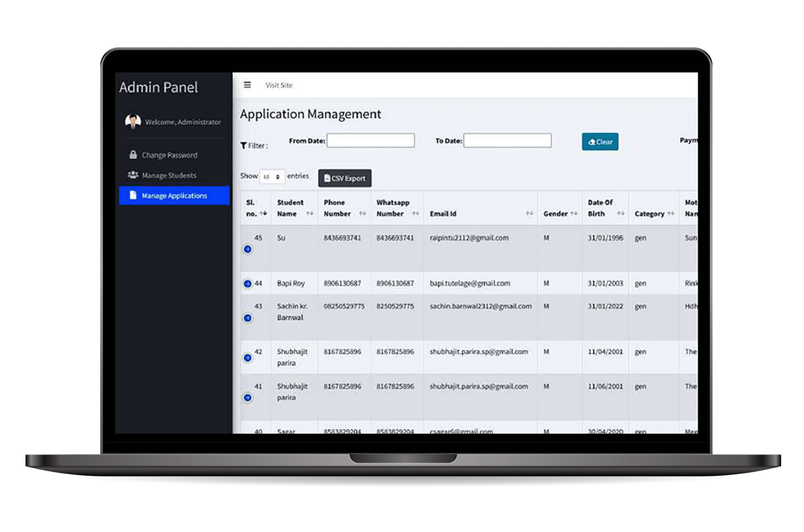Click inside the From Date field
This screenshot has width=804, height=532.
point(370,141)
